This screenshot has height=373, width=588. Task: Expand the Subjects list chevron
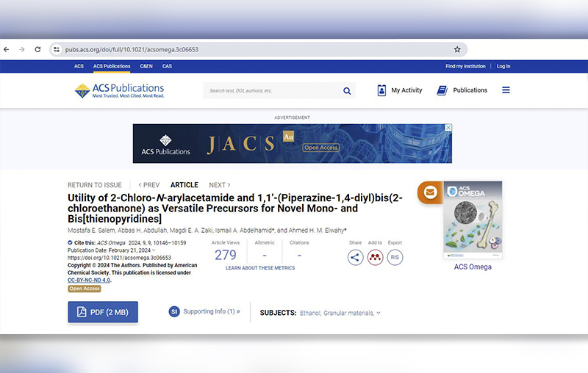[379, 313]
